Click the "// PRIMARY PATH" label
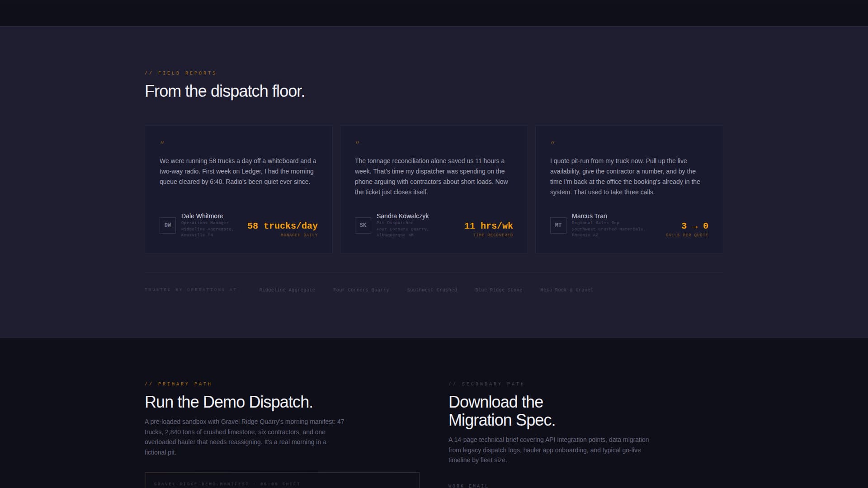The height and width of the screenshot is (488, 868). tap(178, 384)
